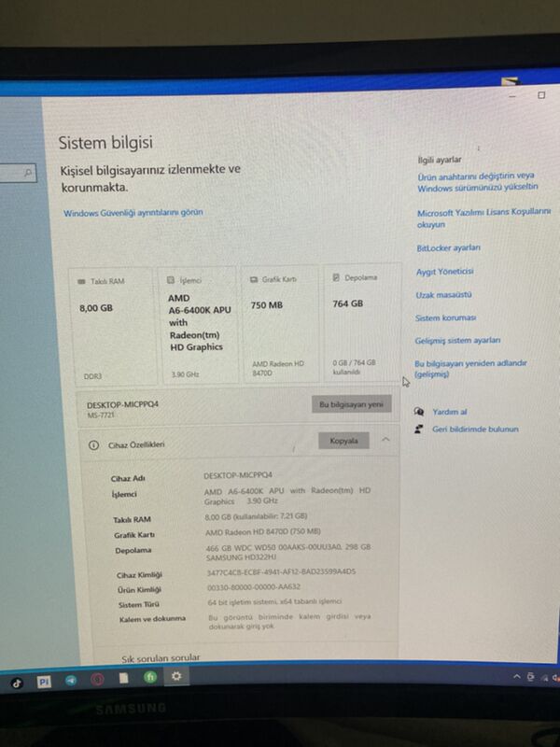Open the Pi app in taskbar
Screen dimensions: 560x747
point(44,682)
